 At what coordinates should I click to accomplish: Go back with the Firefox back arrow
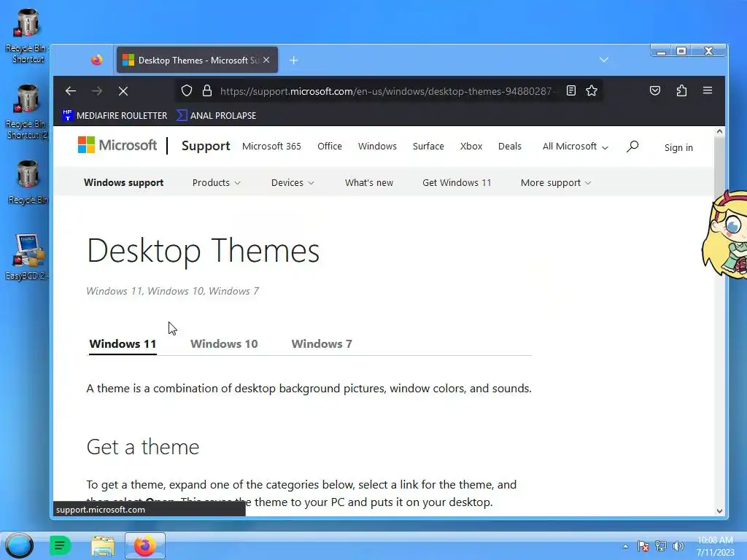pyautogui.click(x=71, y=91)
